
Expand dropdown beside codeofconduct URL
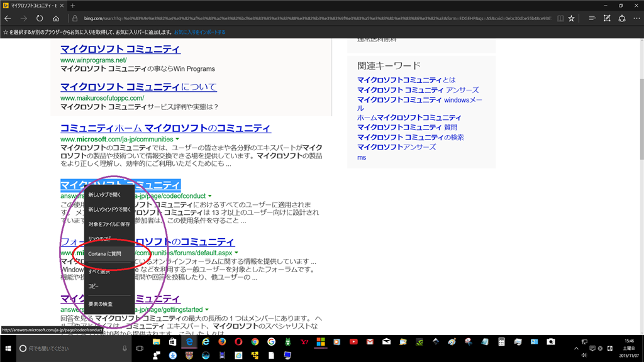click(210, 196)
